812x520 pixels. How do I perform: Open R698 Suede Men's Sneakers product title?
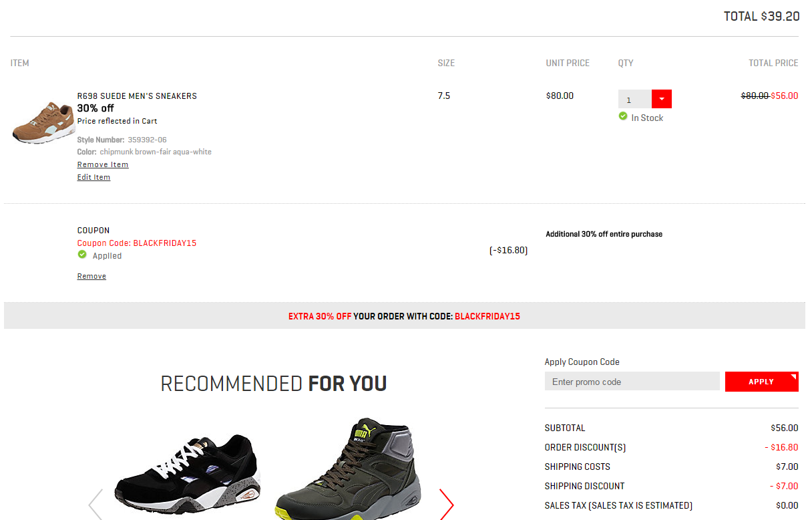pyautogui.click(x=137, y=96)
